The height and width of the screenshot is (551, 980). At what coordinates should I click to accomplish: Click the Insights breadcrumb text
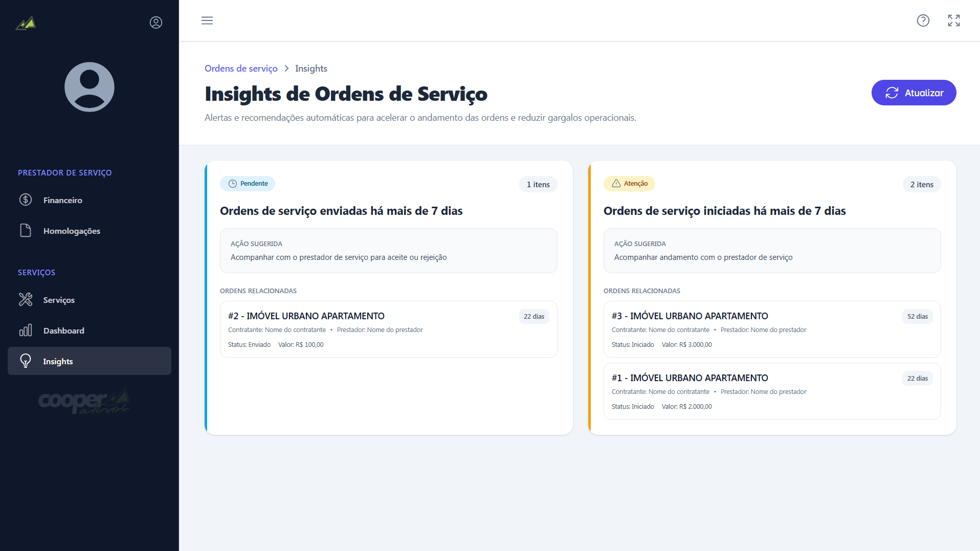tap(311, 69)
